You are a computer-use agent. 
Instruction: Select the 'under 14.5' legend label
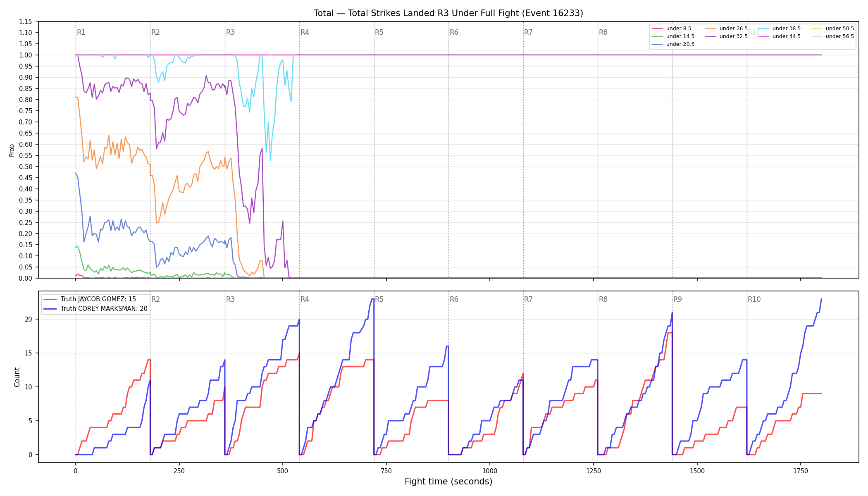pyautogui.click(x=680, y=36)
